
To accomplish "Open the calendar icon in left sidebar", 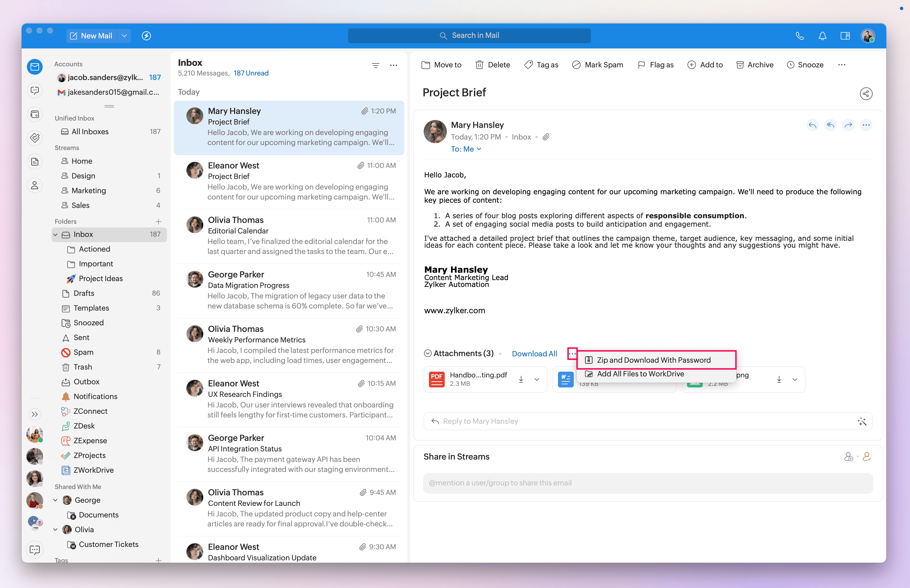I will (x=35, y=114).
